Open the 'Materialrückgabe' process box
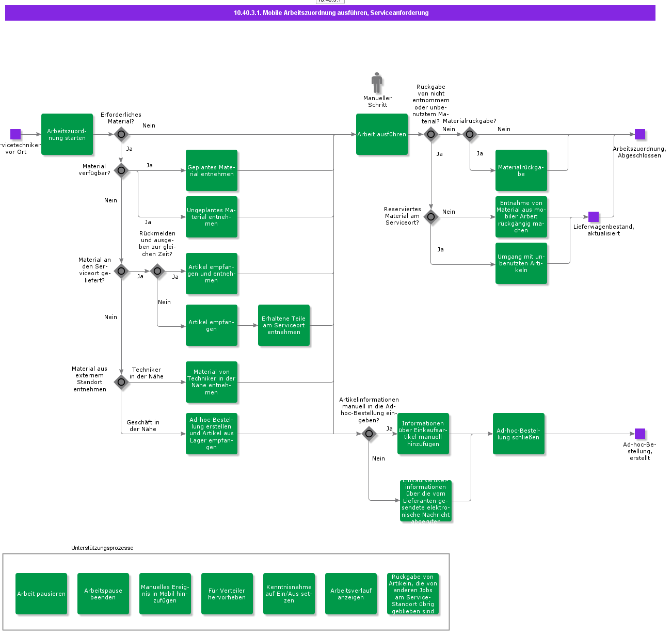The image size is (672, 635). pyautogui.click(x=521, y=170)
